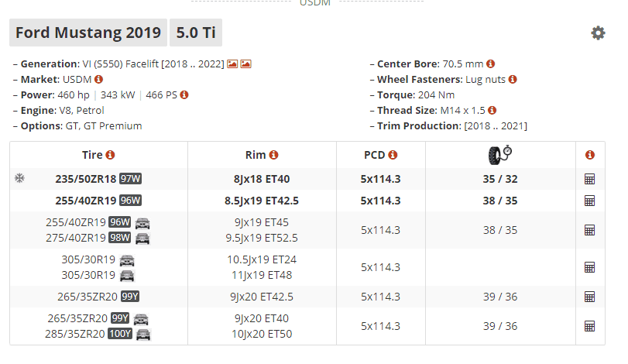628x364 pixels.
Task: Open calculator for 305/30R19 row
Action: point(589,267)
